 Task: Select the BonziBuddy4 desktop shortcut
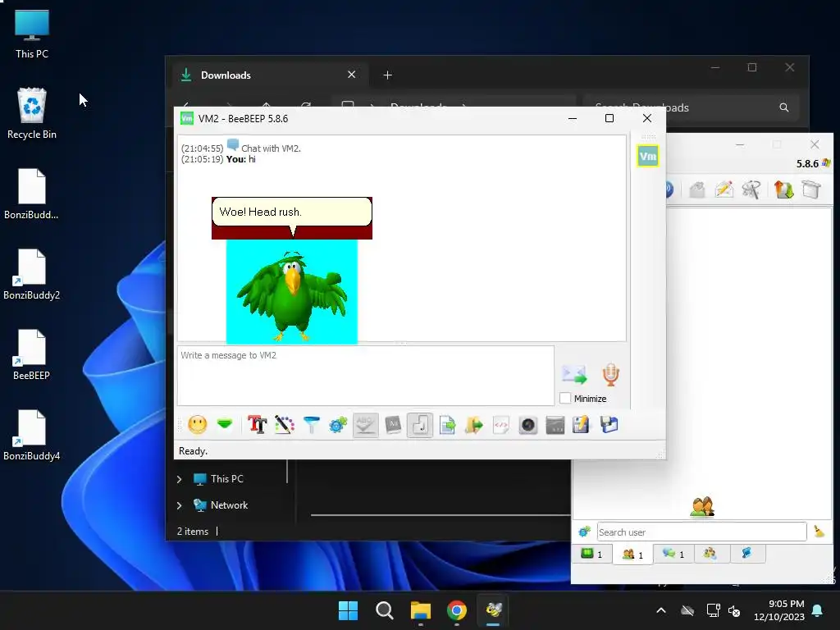[32, 435]
